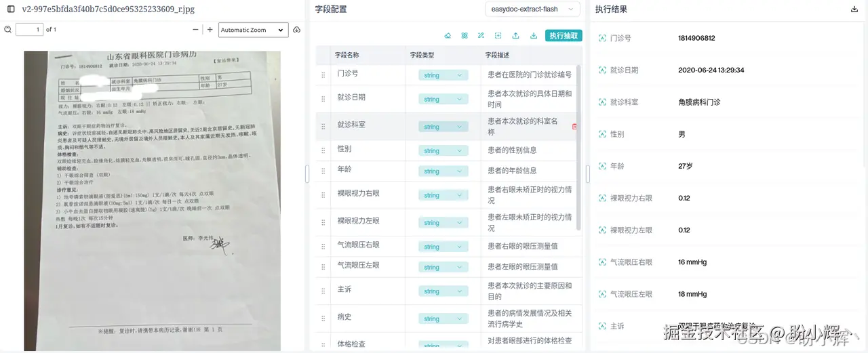
Task: Click description 患者的性别信息
Action: coord(512,150)
